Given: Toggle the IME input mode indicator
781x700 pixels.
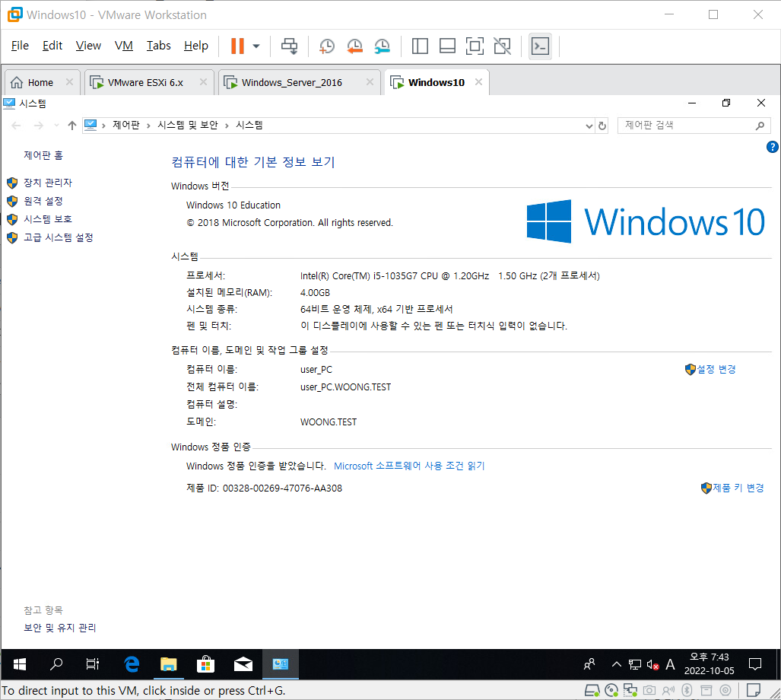Looking at the screenshot, I should (x=671, y=664).
